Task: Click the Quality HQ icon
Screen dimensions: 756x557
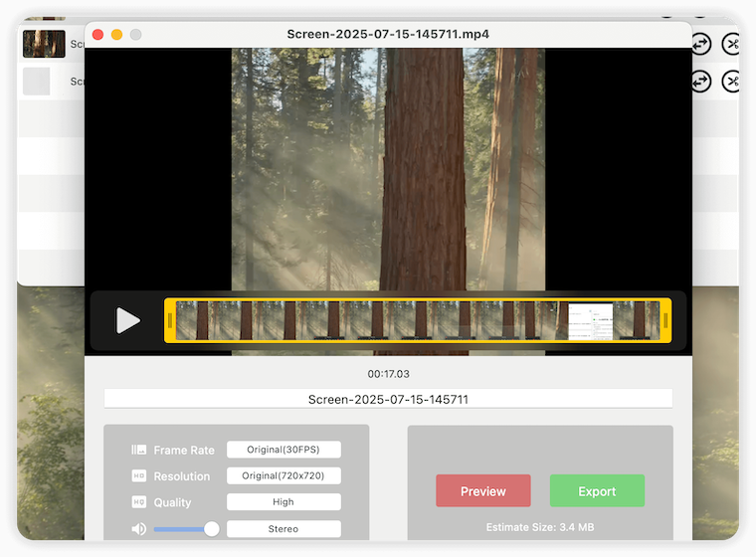Action: (x=139, y=502)
